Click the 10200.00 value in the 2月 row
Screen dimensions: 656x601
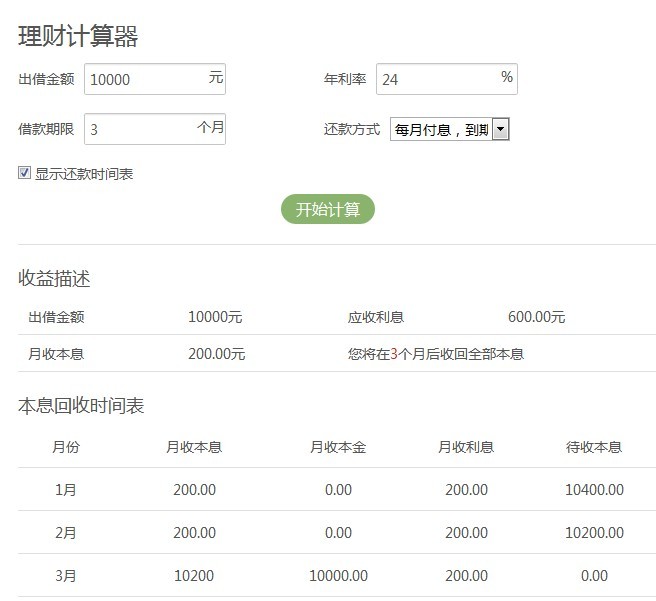pos(594,533)
